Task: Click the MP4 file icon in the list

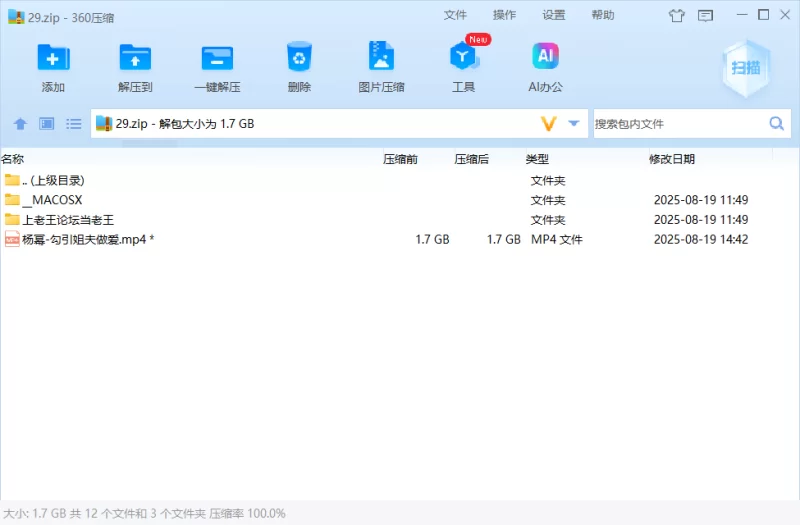Action: point(12,239)
